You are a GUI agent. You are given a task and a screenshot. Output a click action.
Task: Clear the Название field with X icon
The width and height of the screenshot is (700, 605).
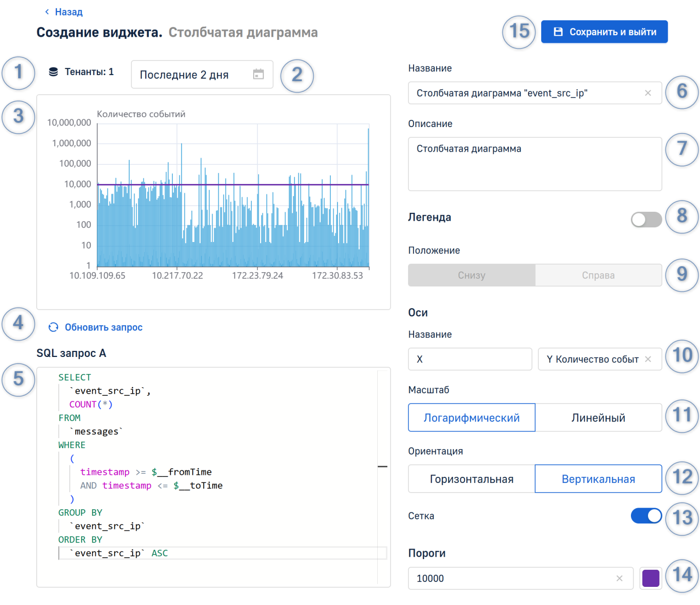[648, 93]
